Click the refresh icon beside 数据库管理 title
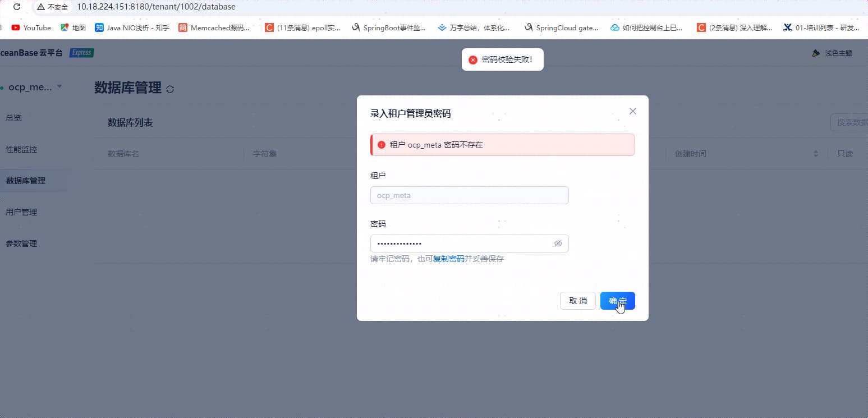Screen dimensions: 868x418 [170, 89]
